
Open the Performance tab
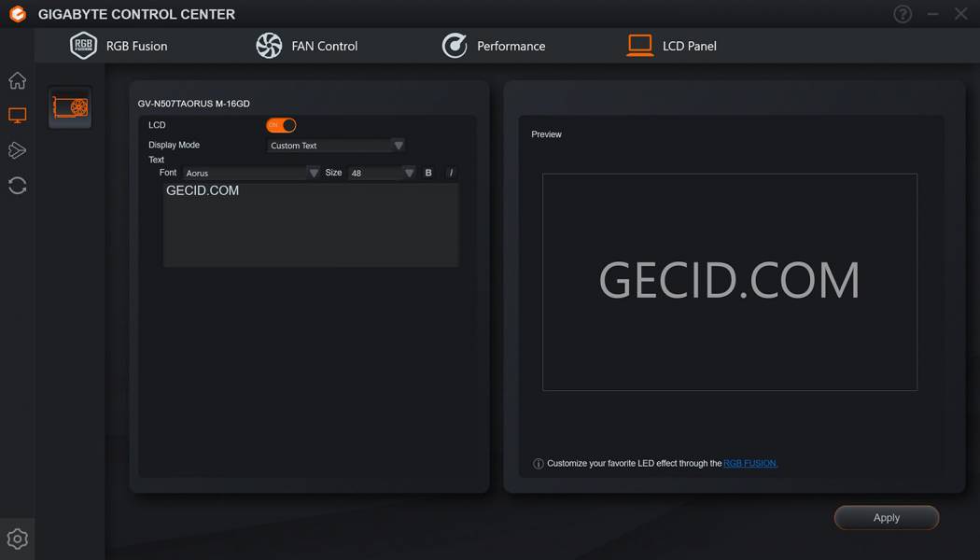pos(494,46)
